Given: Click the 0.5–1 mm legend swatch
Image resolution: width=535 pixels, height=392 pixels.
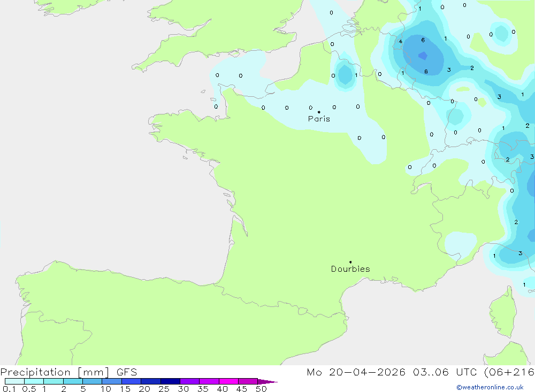Looking at the screenshot, I should pyautogui.click(x=34, y=381).
